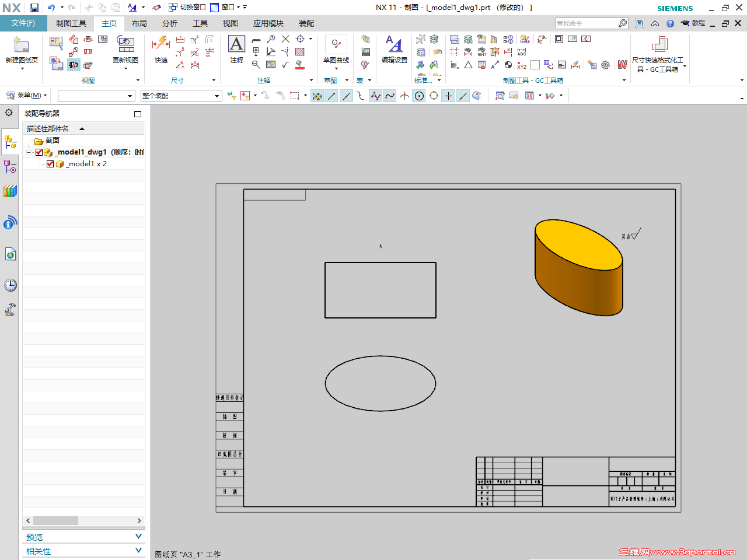
Task: Toggle snap to Arc Center point
Action: (419, 96)
